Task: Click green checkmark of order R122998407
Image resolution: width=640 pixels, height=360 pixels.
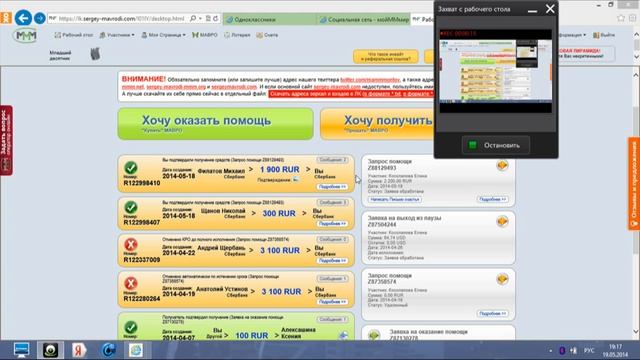Action: click(x=131, y=207)
